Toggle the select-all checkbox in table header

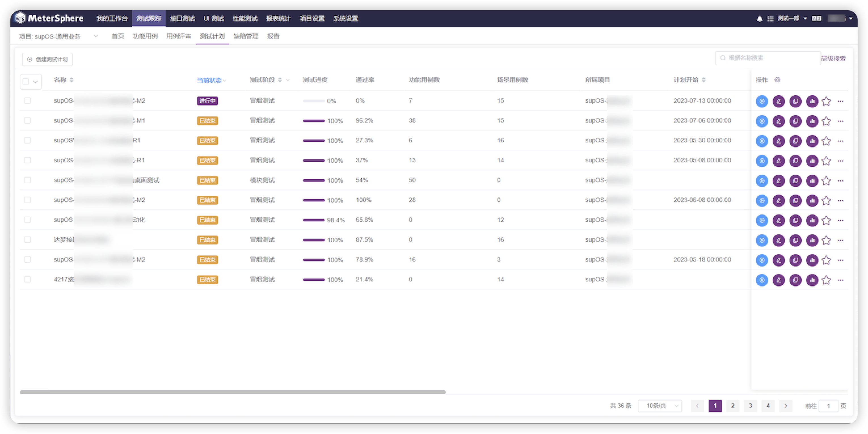[x=26, y=81]
